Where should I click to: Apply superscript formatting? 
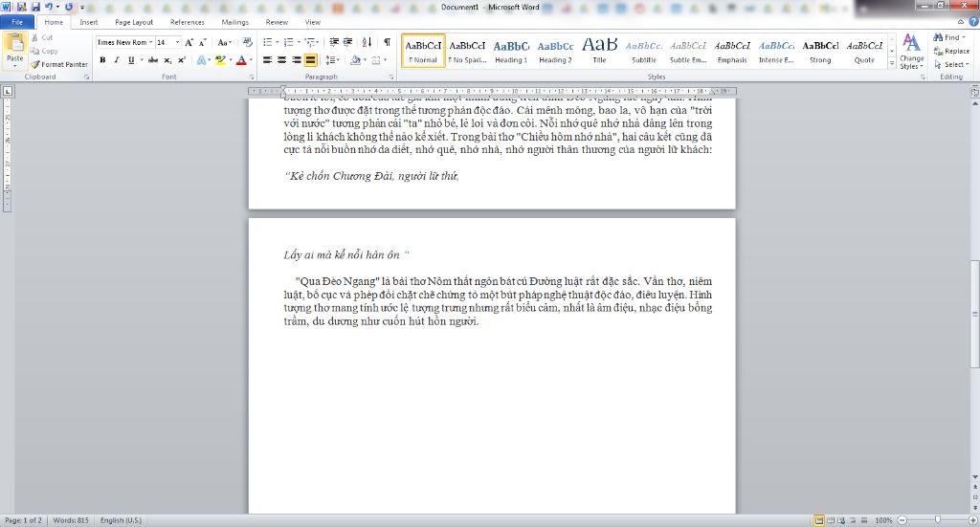[181, 60]
